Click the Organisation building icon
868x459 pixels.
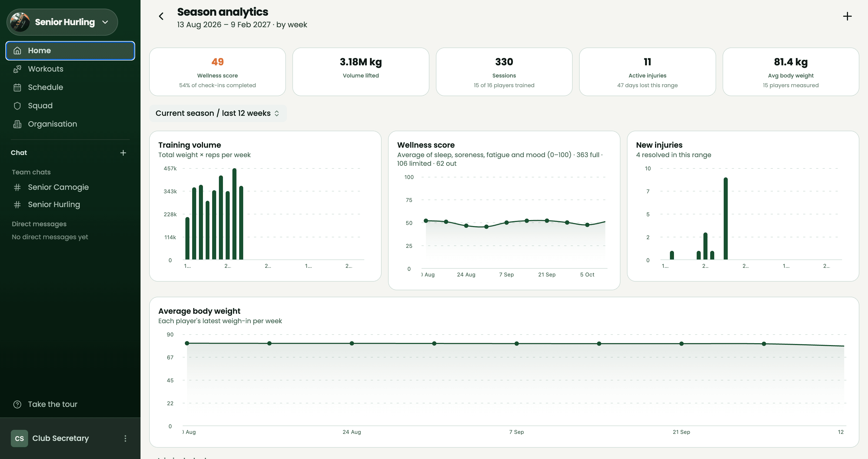(x=17, y=124)
